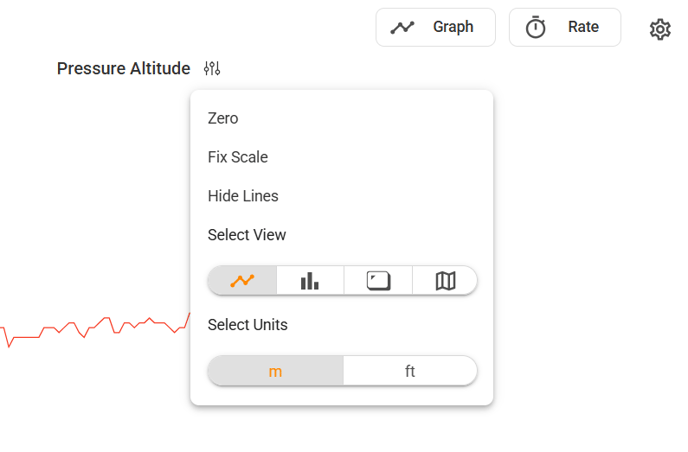Switch to the bar chart view

tap(310, 280)
